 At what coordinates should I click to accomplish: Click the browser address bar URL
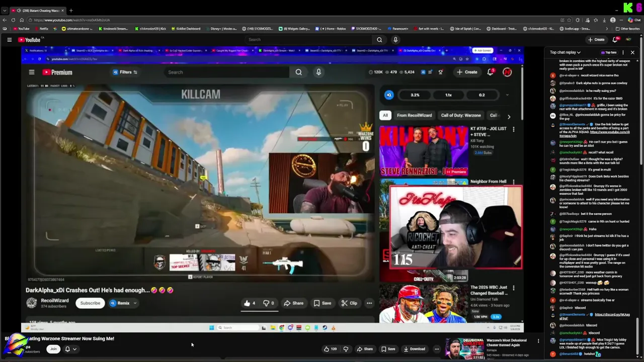tap(71, 20)
